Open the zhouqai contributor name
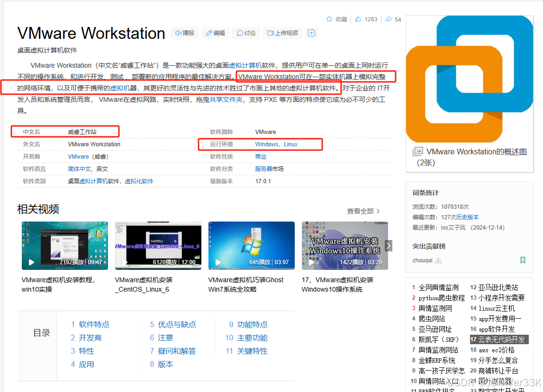Image resolution: width=543 pixels, height=392 pixels. (422, 260)
